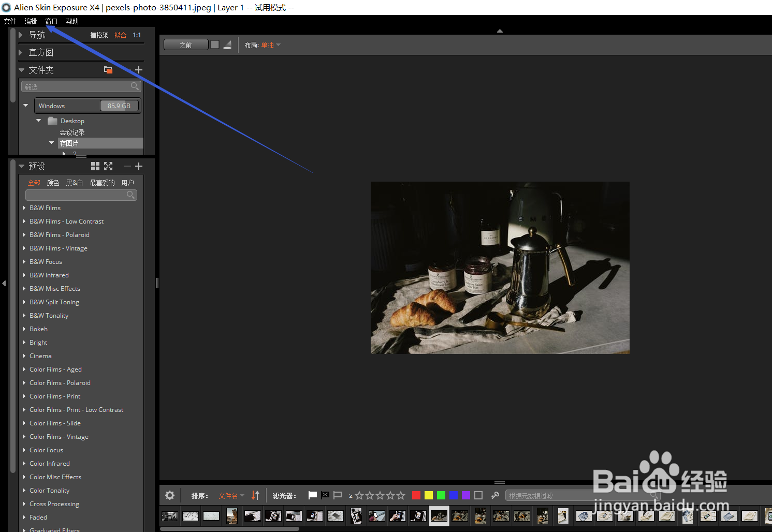Screen dimensions: 772x532
Task: Filter by five star rating
Action: pyautogui.click(x=401, y=495)
